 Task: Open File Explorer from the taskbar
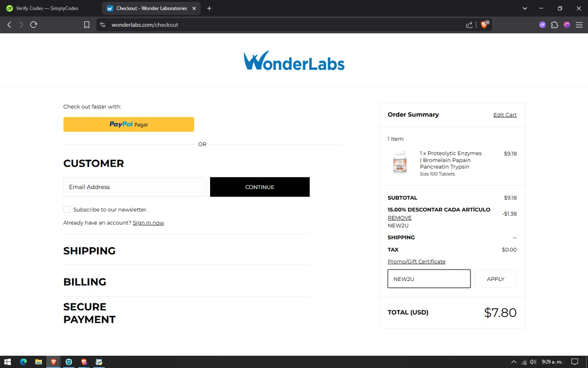38,362
